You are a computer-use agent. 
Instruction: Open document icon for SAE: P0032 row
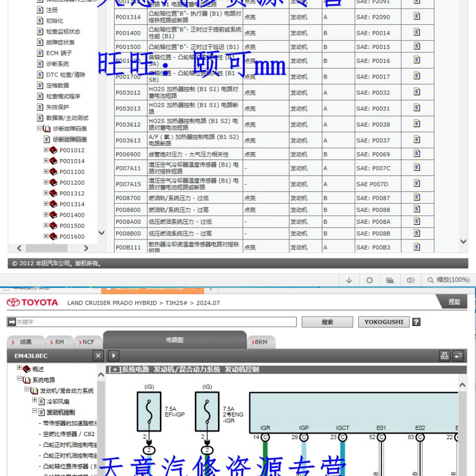point(417,92)
